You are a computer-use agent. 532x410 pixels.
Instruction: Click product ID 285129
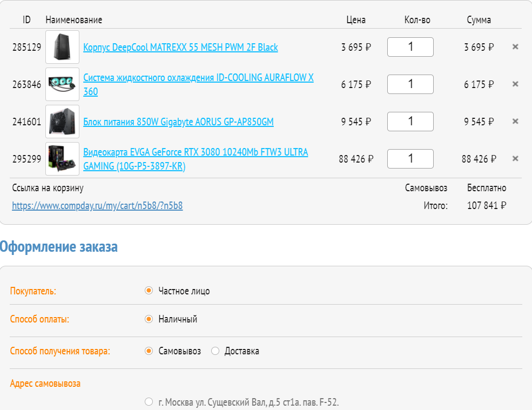tap(27, 47)
